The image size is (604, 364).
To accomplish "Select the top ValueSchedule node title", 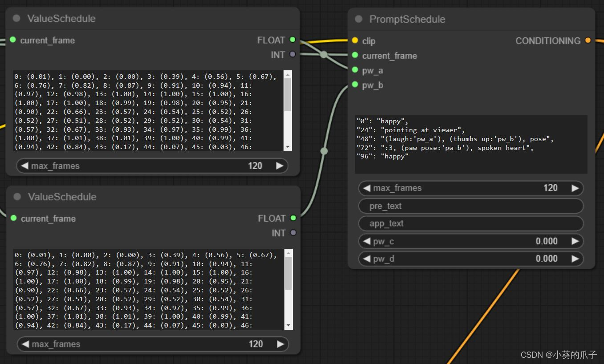I will (61, 18).
